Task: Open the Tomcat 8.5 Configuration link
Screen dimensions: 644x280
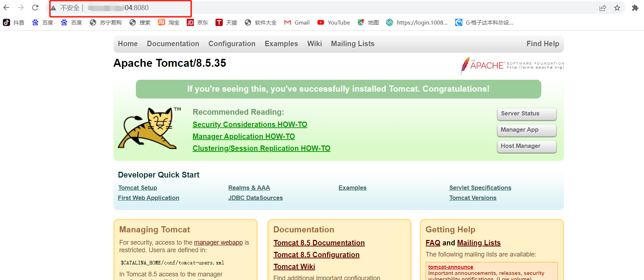Action: point(316,255)
